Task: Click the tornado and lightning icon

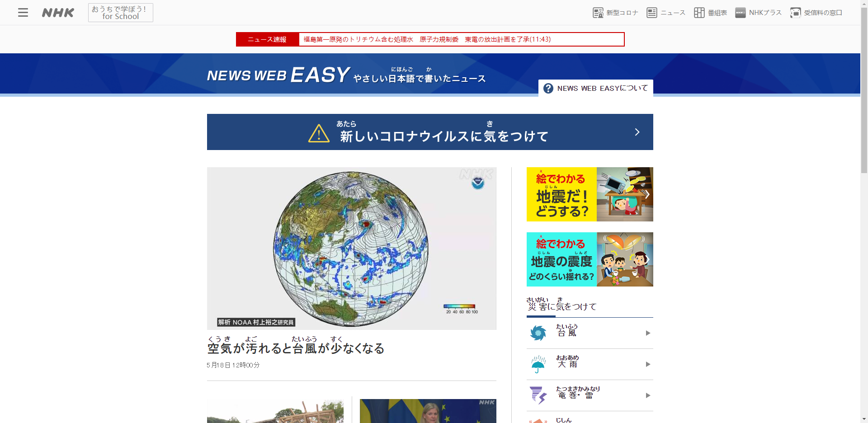Action: (x=538, y=395)
